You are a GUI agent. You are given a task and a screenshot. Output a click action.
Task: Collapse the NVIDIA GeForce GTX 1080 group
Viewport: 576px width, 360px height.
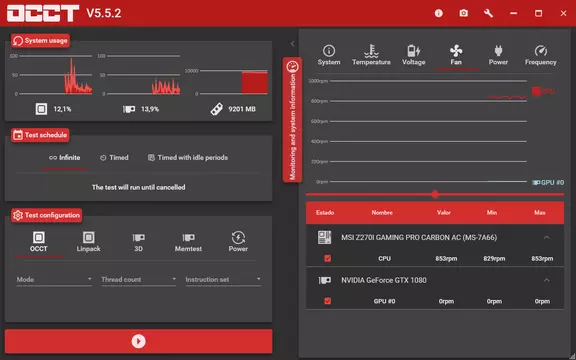tap(547, 280)
